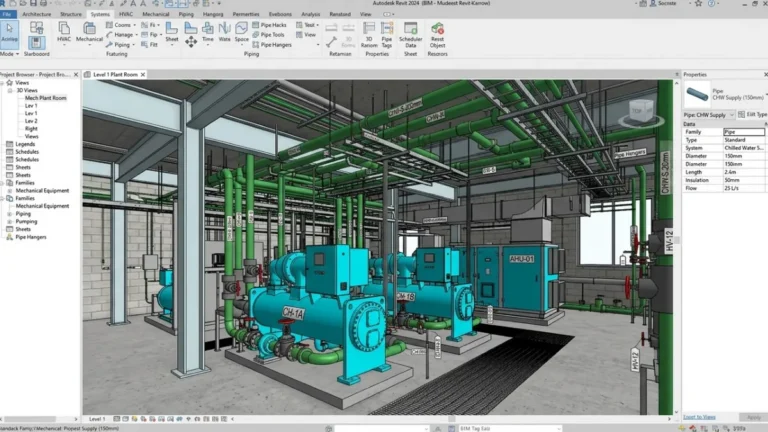The width and height of the screenshot is (768, 432).
Task: Click the Insulation value 50mm
Action: pyautogui.click(x=744, y=180)
